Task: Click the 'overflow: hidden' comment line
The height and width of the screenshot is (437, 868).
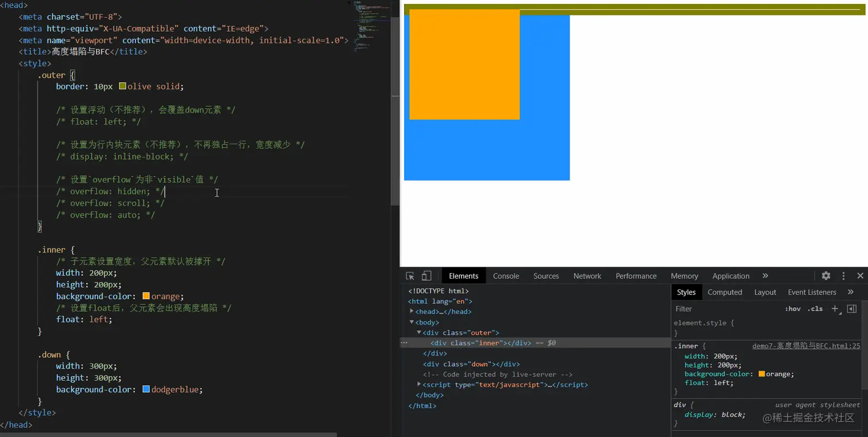Action: pos(111,191)
